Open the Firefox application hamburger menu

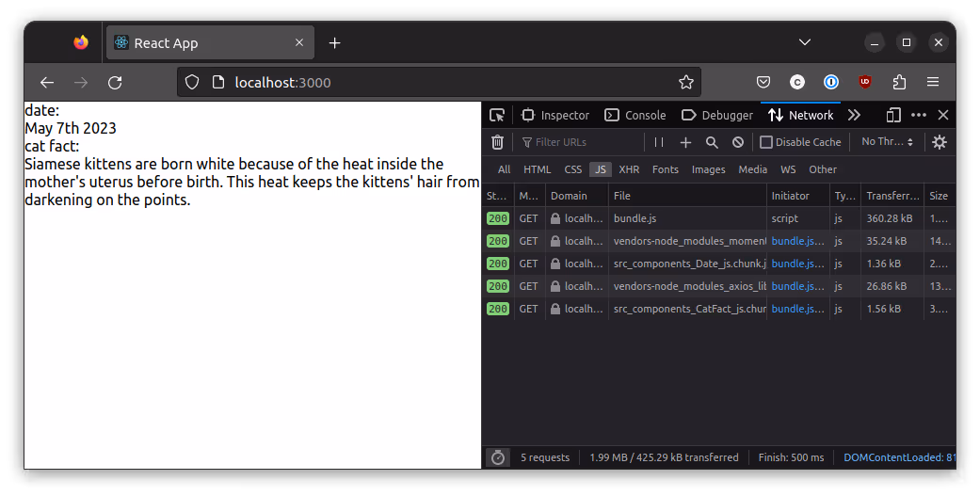pos(933,83)
